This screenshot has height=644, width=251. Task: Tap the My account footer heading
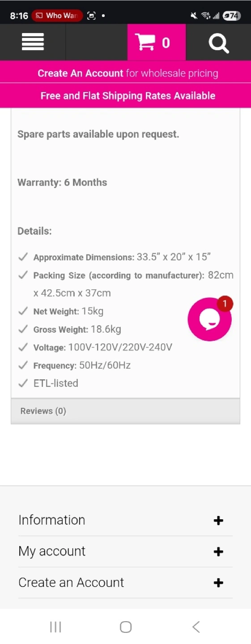tap(52, 551)
